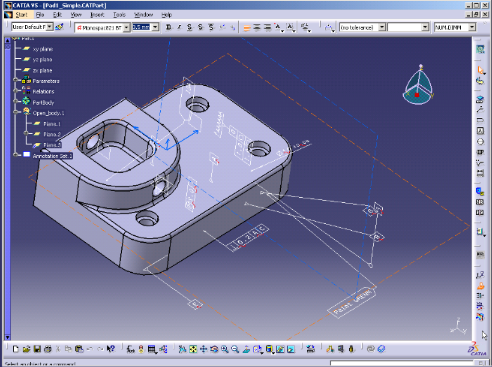Select PartBody in the specification tree
The height and width of the screenshot is (367, 492).
click(x=43, y=102)
